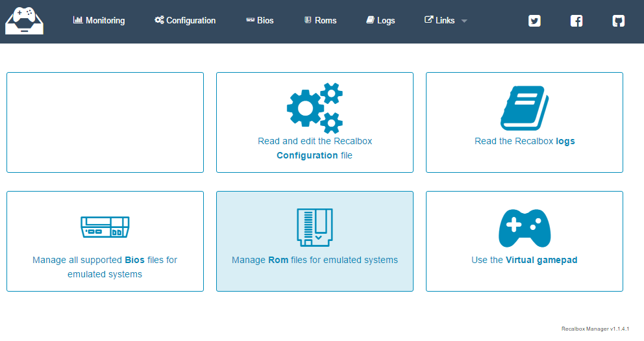The image size is (644, 341).
Task: Open the Twitter icon link
Action: [x=534, y=21]
